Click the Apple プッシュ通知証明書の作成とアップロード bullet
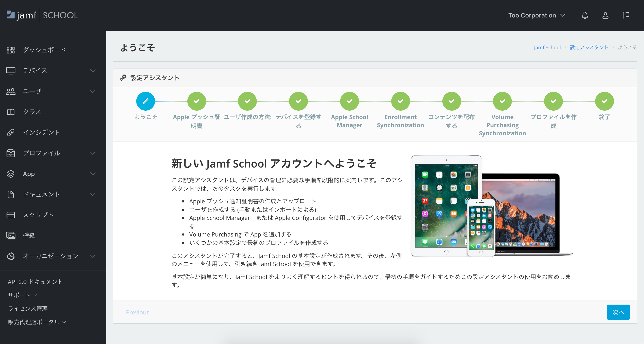Screen dimensions: 644x344 pyautogui.click(x=253, y=201)
